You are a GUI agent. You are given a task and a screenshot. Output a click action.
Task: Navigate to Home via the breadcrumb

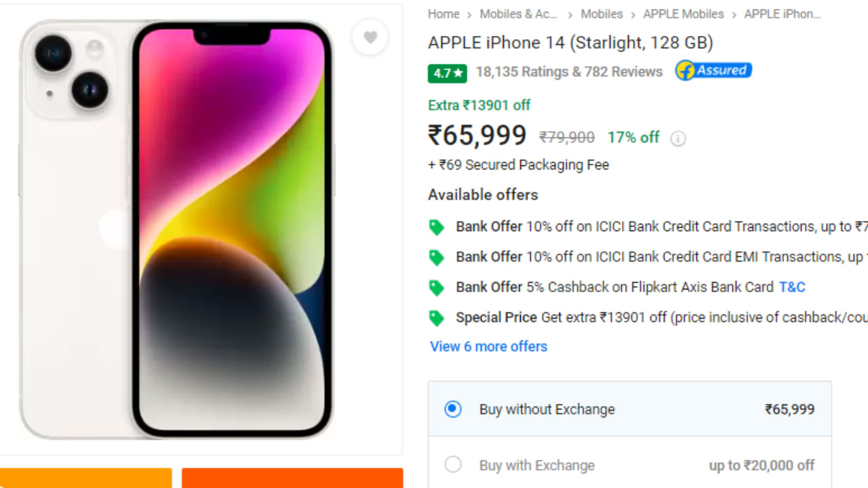point(443,14)
